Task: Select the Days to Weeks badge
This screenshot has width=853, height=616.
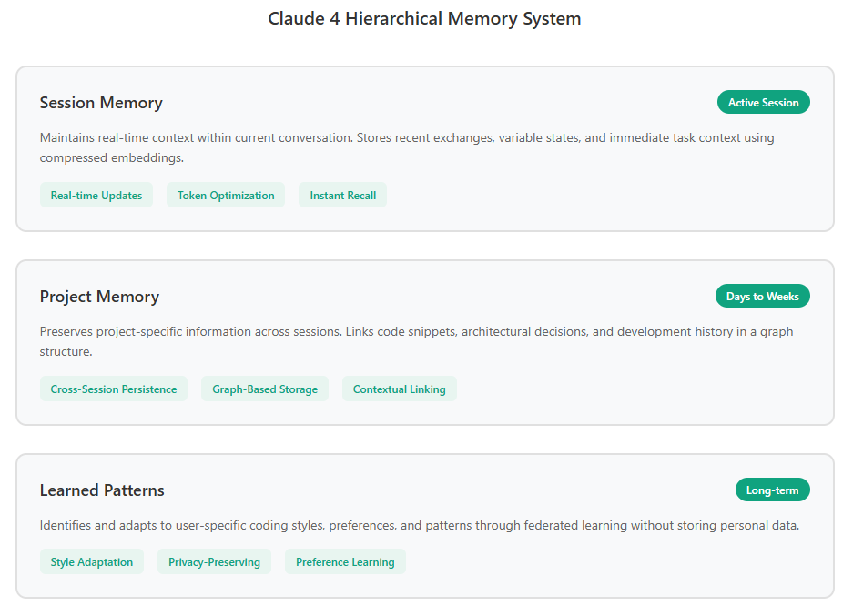Action: pos(762,297)
